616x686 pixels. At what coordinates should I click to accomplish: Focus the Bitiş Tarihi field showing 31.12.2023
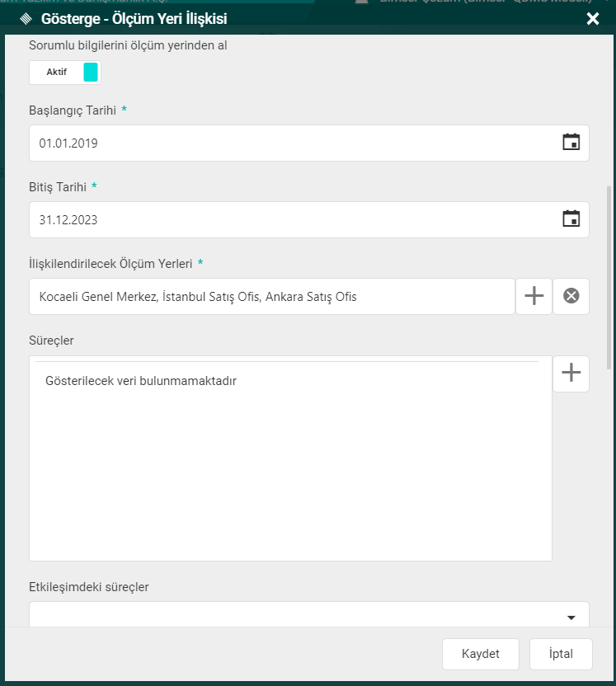pos(289,220)
